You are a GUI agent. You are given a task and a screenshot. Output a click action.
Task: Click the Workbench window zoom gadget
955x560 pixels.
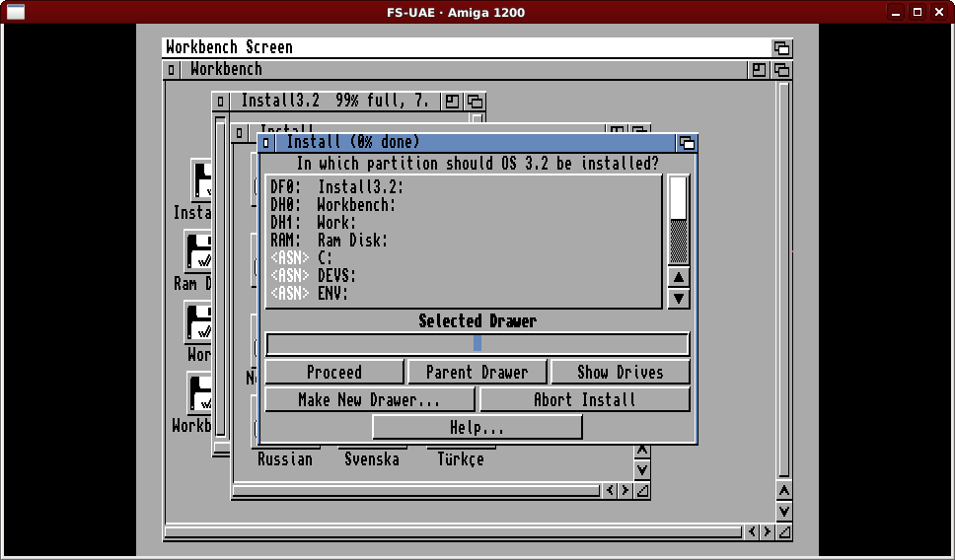coord(759,70)
